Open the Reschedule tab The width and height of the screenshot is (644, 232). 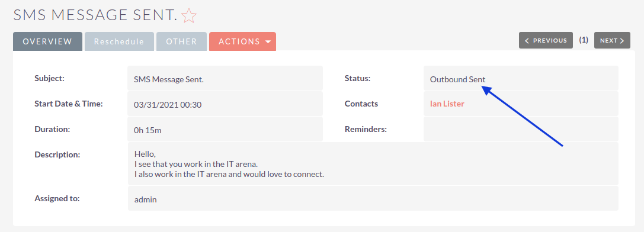coord(119,41)
